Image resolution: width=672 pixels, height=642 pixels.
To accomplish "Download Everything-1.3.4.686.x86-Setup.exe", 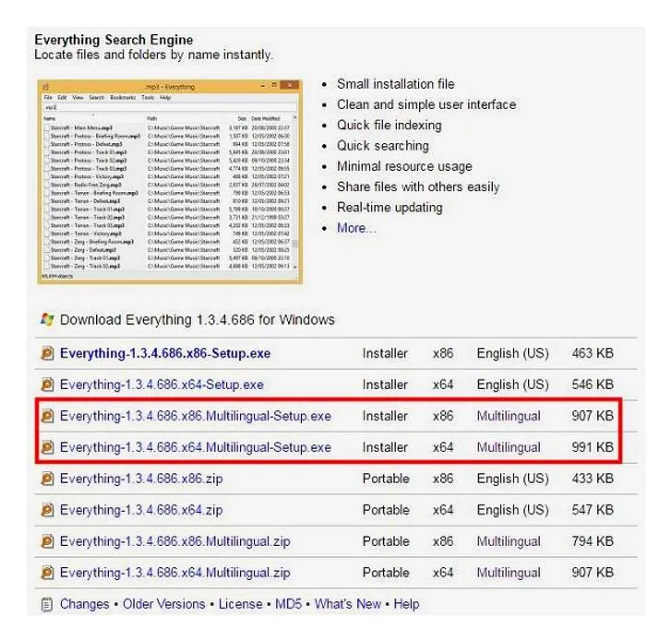I will pos(165,354).
